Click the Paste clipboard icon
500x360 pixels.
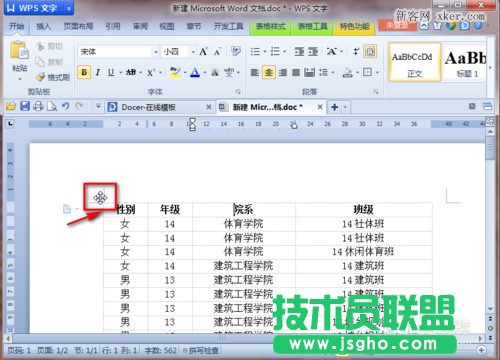pyautogui.click(x=19, y=51)
